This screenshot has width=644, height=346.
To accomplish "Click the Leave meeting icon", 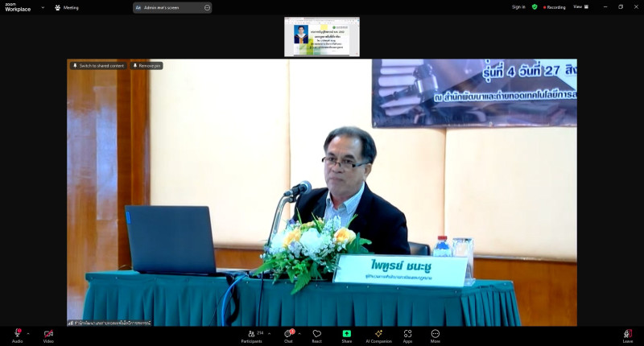I will [x=627, y=333].
